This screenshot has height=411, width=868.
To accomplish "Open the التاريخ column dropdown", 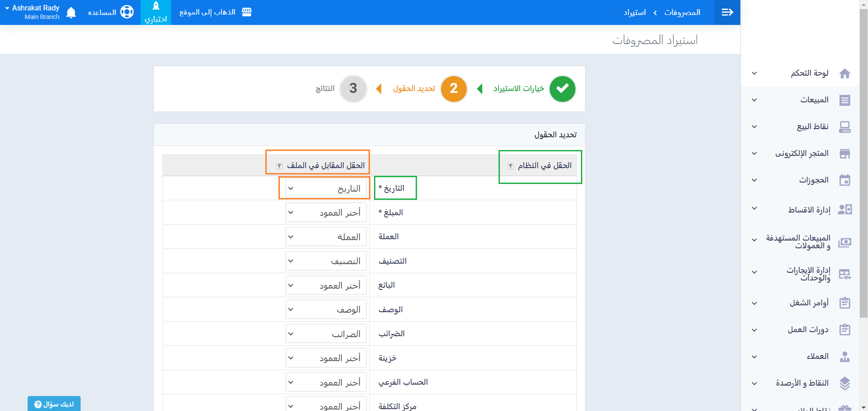I will (x=326, y=189).
